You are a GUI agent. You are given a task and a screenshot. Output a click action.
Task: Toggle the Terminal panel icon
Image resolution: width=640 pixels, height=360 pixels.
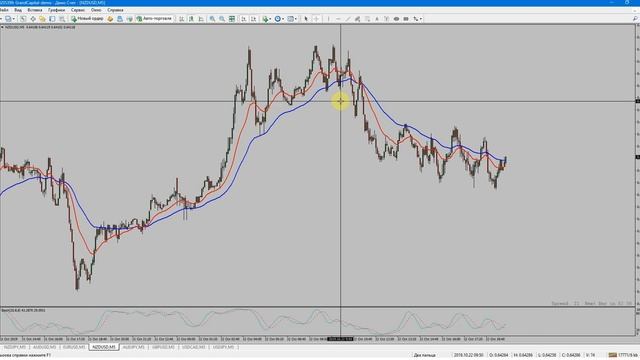[52, 19]
